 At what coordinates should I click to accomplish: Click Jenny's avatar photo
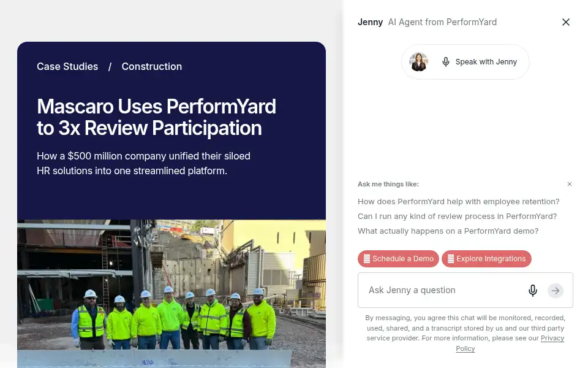click(x=418, y=62)
